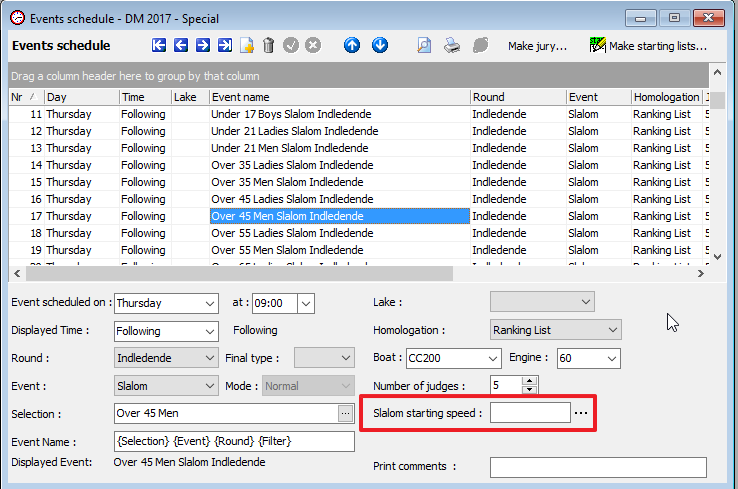Move selected event up in schedule
Viewport: 738px width, 489px height.
(x=352, y=45)
